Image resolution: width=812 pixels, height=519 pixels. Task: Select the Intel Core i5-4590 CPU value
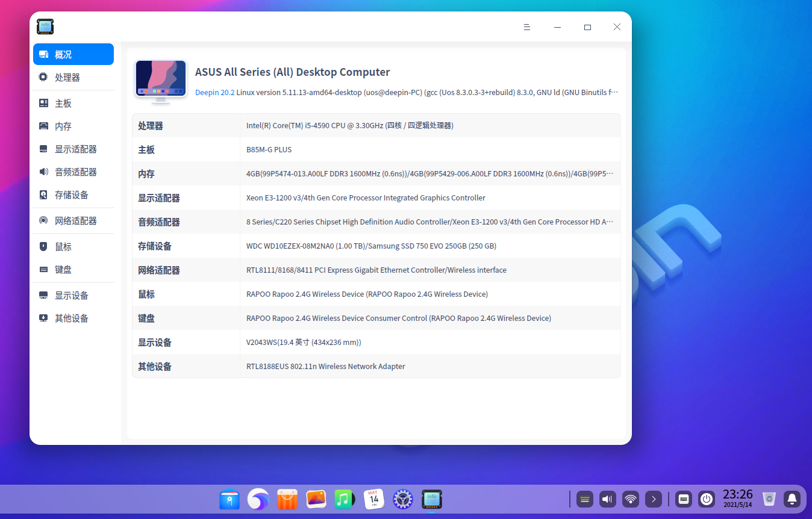[350, 126]
